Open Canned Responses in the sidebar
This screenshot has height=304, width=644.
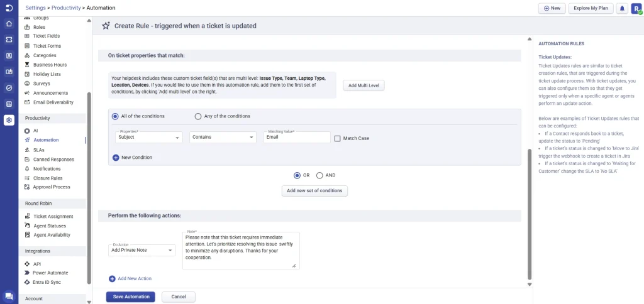pos(53,160)
